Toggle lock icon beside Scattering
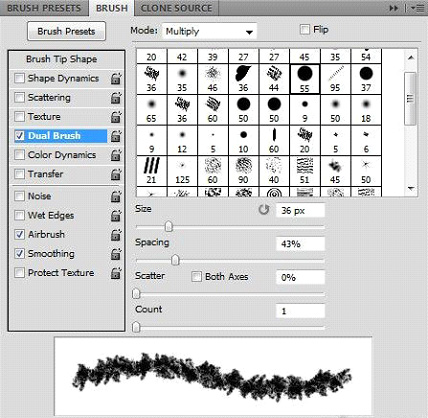The image size is (428, 418). tap(116, 98)
